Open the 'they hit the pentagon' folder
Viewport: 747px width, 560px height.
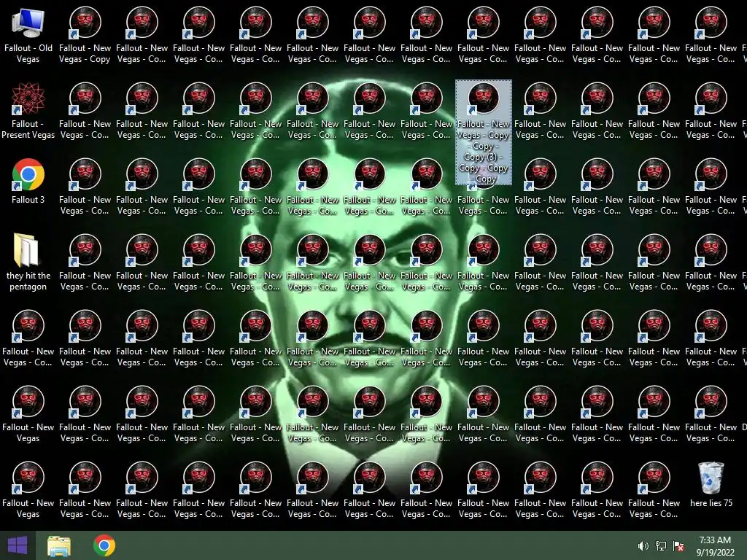point(28,262)
